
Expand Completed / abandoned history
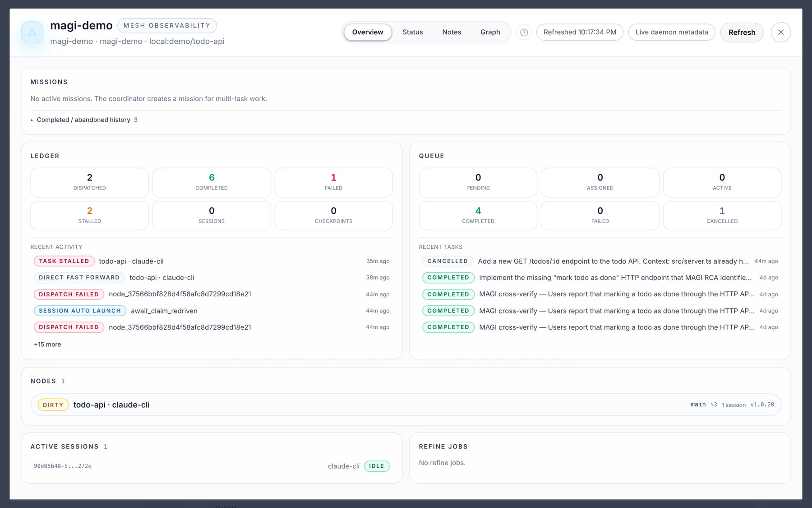click(x=84, y=120)
